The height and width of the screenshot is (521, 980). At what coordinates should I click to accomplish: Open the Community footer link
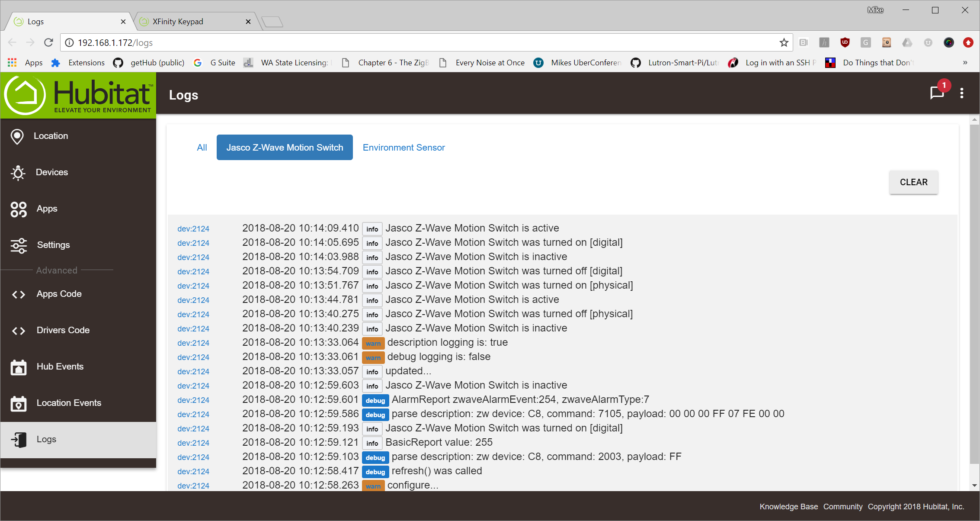pyautogui.click(x=843, y=507)
